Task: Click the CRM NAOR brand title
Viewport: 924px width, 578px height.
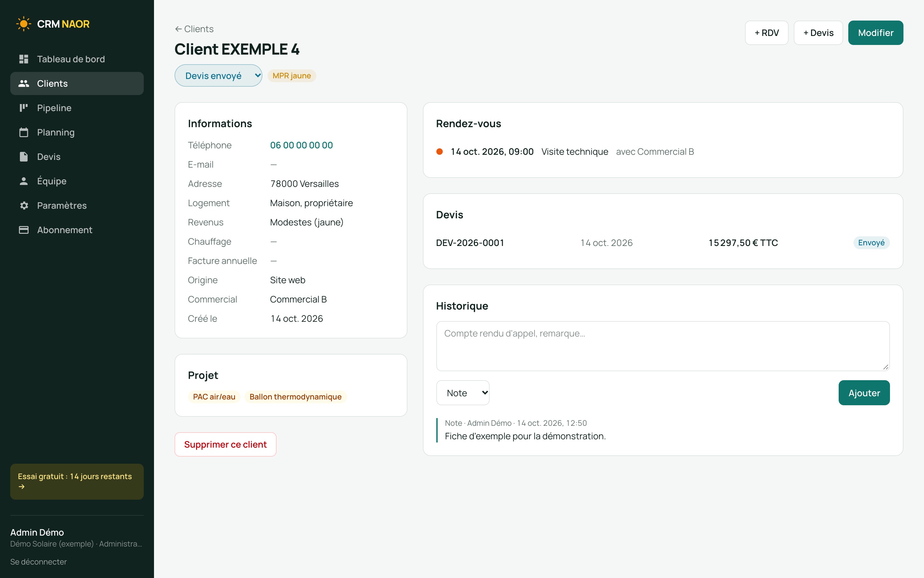Action: [63, 24]
